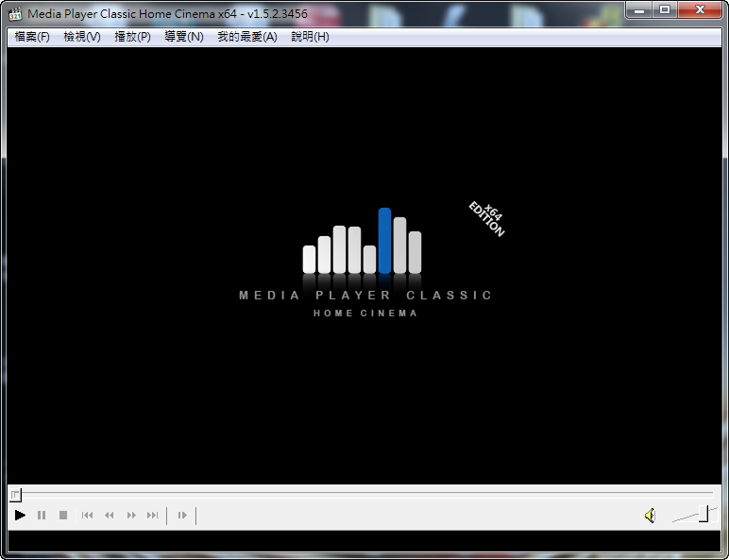729x560 pixels.
Task: Click the seek bar thumb
Action: 15,495
